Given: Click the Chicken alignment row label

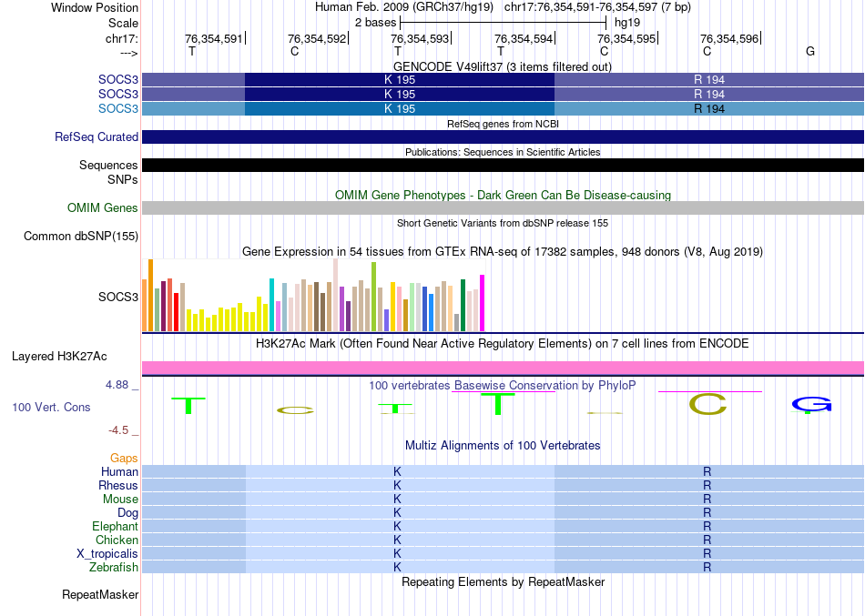Looking at the screenshot, I should click(x=117, y=540).
